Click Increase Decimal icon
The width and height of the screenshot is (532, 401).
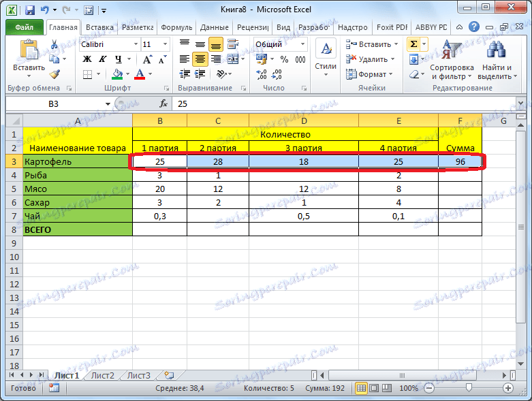pos(262,74)
